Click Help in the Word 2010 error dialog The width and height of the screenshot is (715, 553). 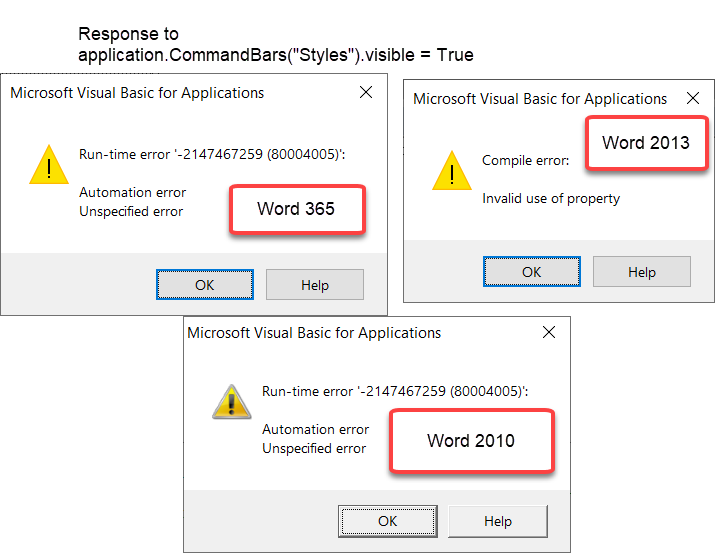498,521
